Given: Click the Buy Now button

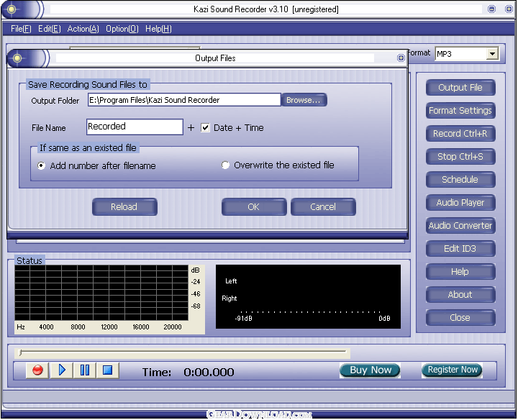Looking at the screenshot, I should 370,370.
